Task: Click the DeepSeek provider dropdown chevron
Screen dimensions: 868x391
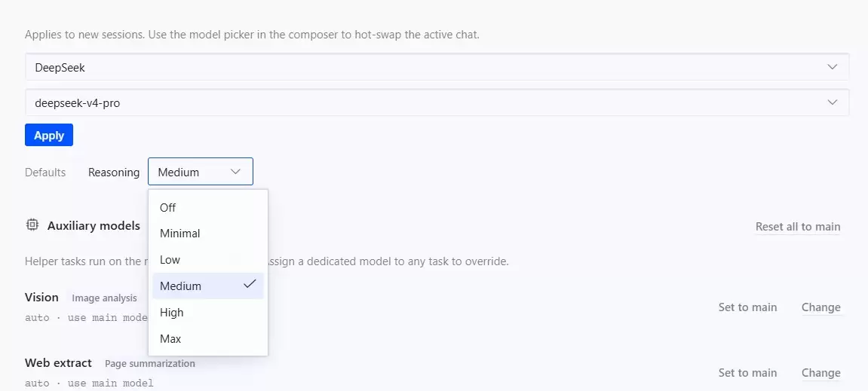Action: tap(832, 67)
